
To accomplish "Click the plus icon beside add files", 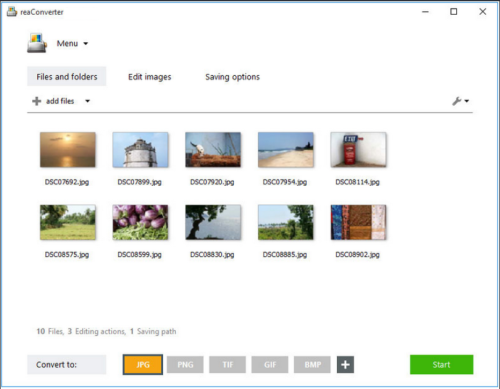I will [x=36, y=101].
